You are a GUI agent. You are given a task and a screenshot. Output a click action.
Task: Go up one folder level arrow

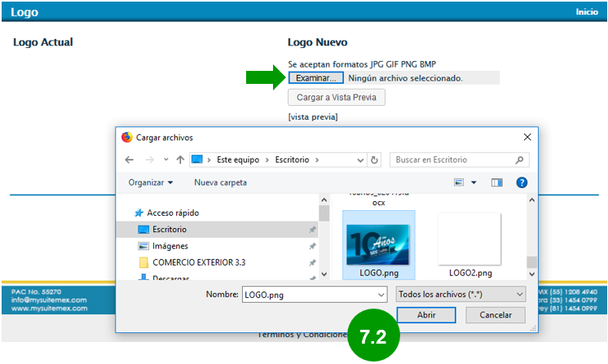tap(180, 160)
